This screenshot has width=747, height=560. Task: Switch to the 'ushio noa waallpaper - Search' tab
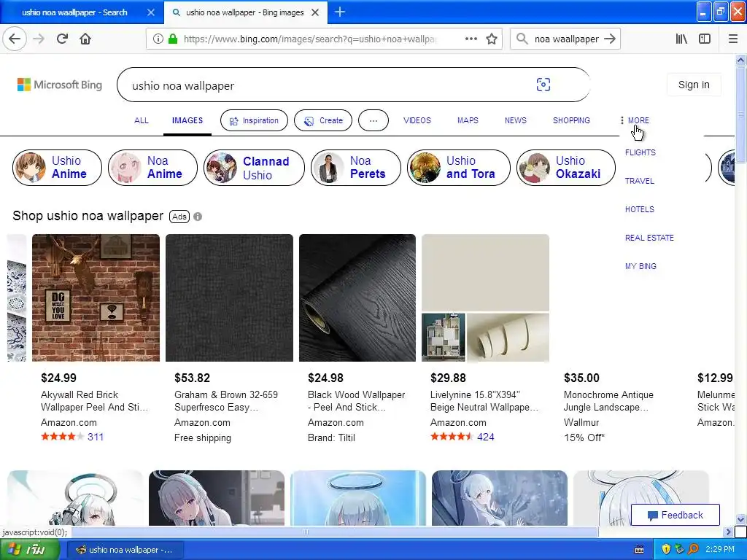click(x=74, y=12)
